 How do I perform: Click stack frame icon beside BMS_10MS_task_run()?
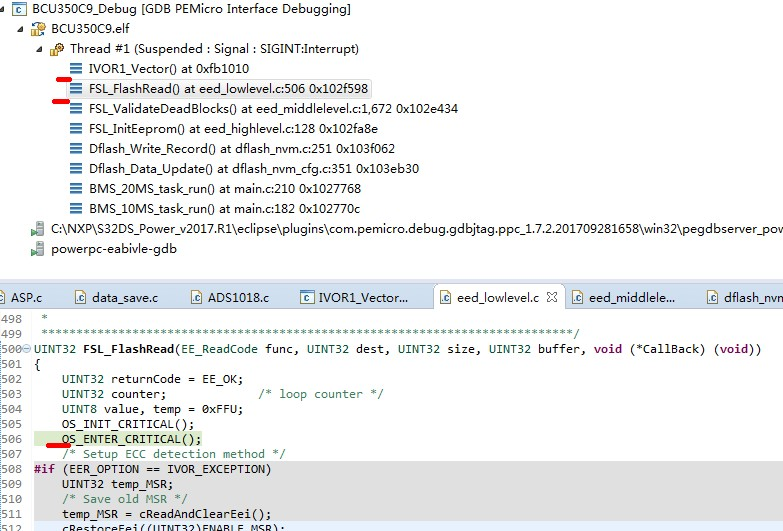[x=76, y=208]
